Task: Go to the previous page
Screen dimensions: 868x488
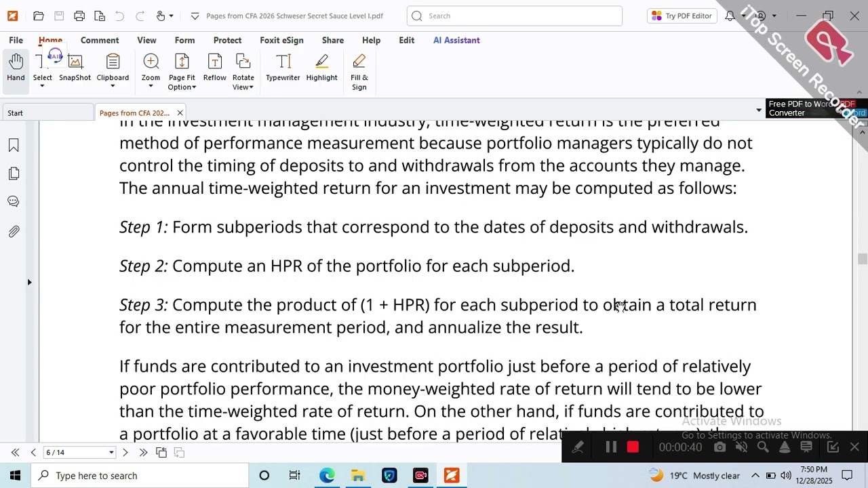Action: (33, 452)
